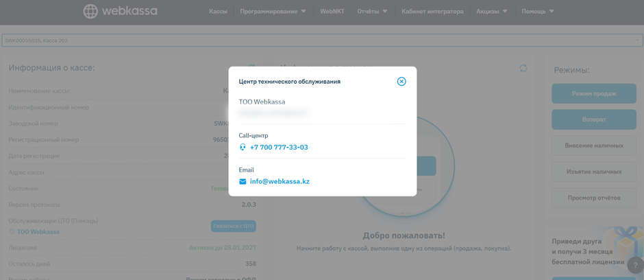
Task: Click the referral banner Приведи друга
Action: click(594, 251)
